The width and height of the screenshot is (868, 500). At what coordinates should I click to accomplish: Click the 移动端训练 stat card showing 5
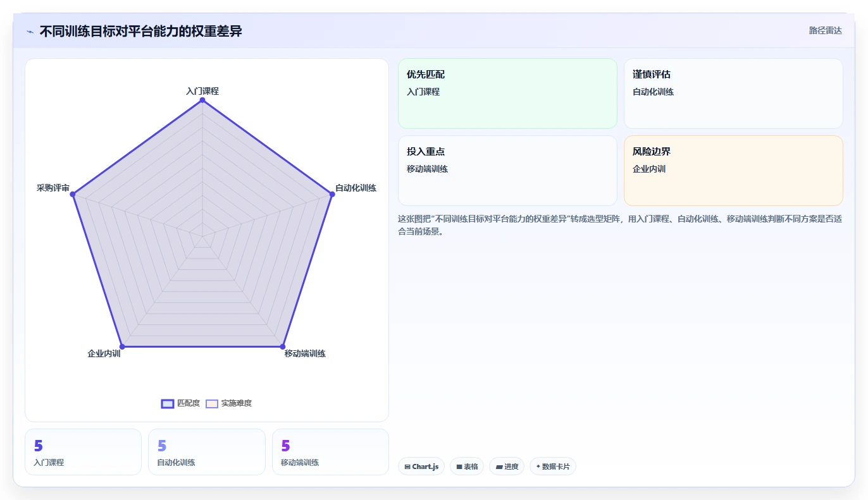pos(330,452)
